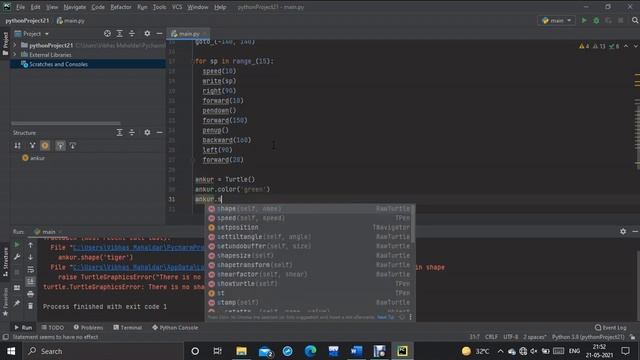Pick stamp(self) completion suggestion
Viewport: 640px width, 360px height.
[x=310, y=302]
